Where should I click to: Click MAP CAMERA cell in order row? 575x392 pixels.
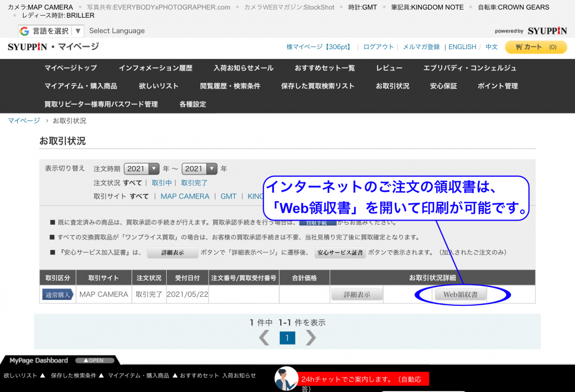(104, 294)
